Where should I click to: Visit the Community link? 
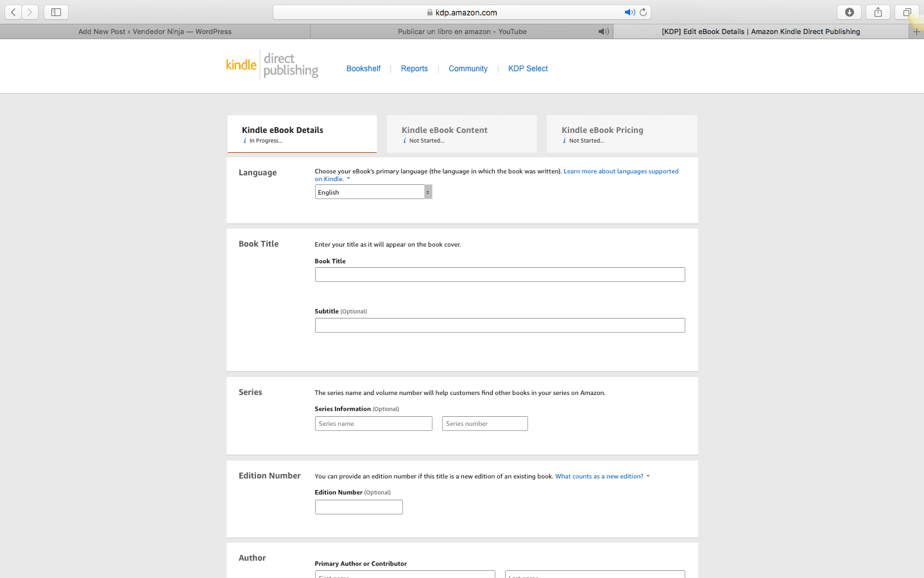click(468, 69)
